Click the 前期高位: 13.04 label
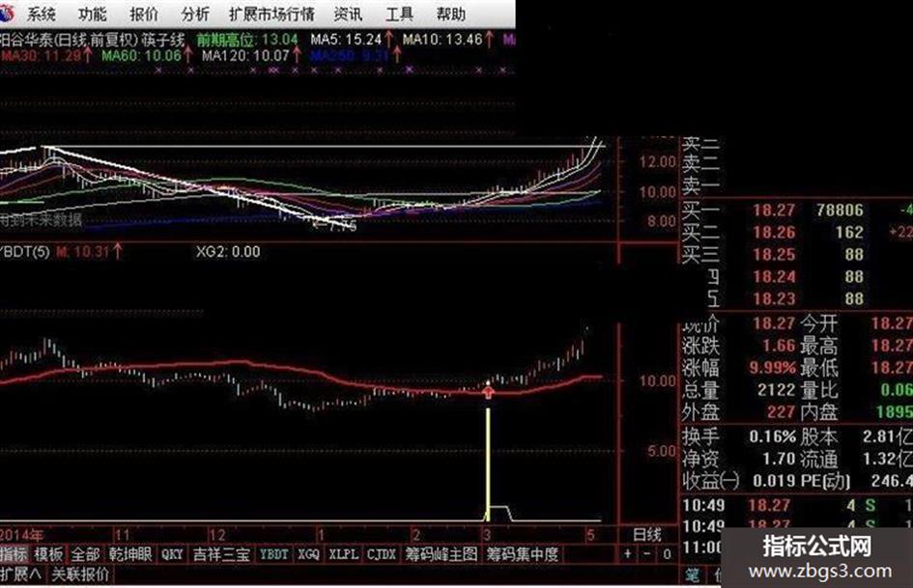Viewport: 913px width, 588px height. pyautogui.click(x=247, y=40)
